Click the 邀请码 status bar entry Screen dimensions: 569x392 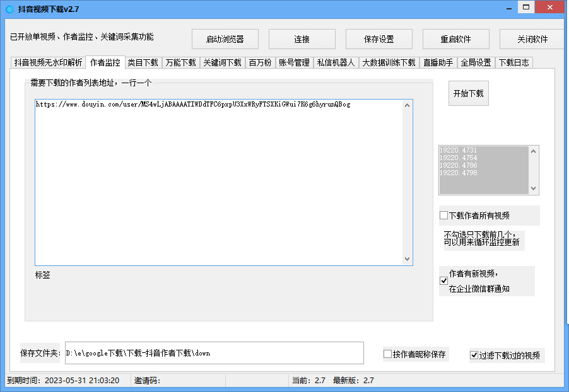pyautogui.click(x=147, y=381)
